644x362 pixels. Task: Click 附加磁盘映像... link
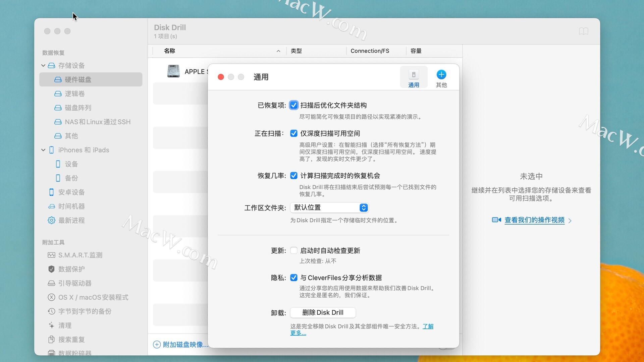[185, 345]
